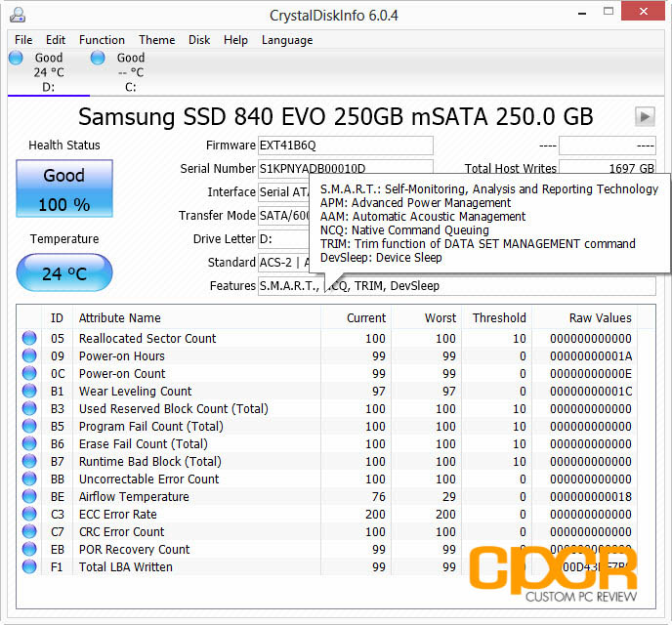Screen dimensions: 672x625
Task: Minimize the CrystalDiskInfo window
Action: (582, 13)
